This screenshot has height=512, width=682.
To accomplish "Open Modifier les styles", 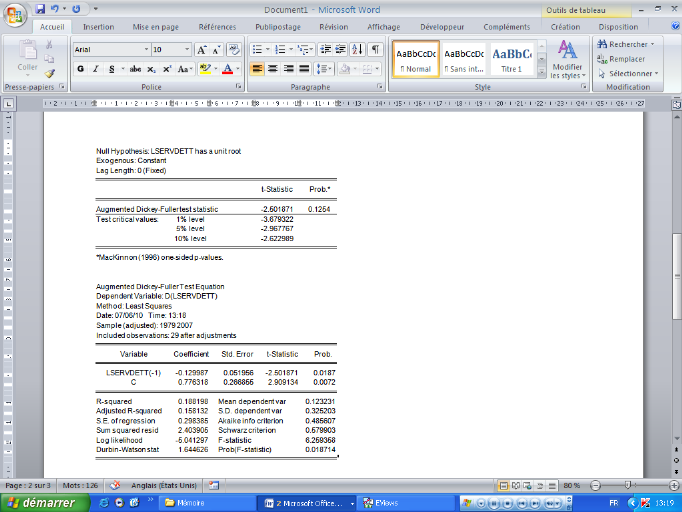I will pyautogui.click(x=567, y=59).
